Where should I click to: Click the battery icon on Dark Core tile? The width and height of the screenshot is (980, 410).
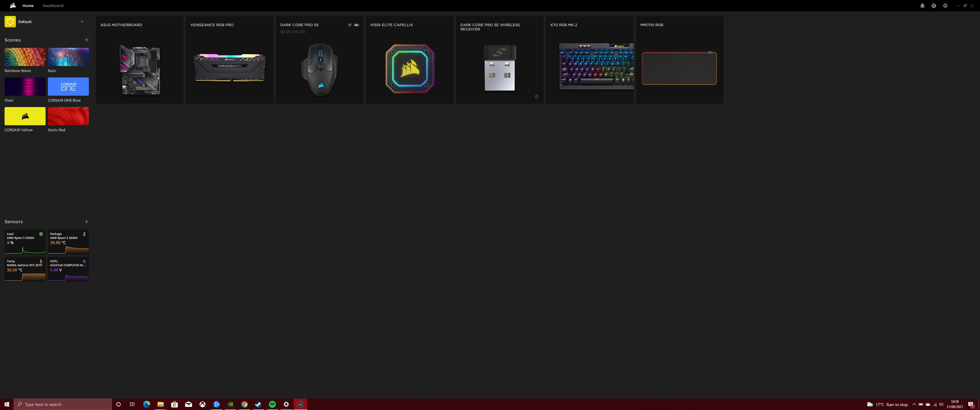pos(356,25)
